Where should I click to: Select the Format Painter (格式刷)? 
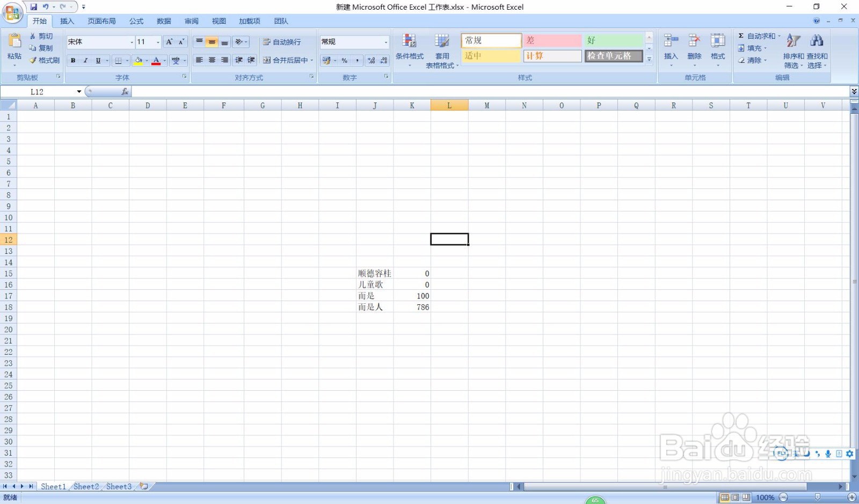(x=45, y=60)
